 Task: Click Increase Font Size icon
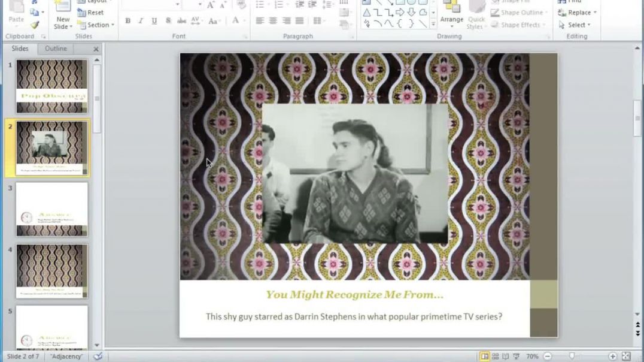(x=211, y=5)
